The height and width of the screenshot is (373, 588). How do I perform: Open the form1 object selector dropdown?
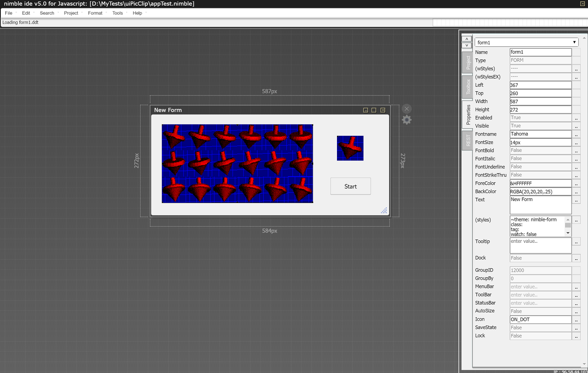point(527,42)
